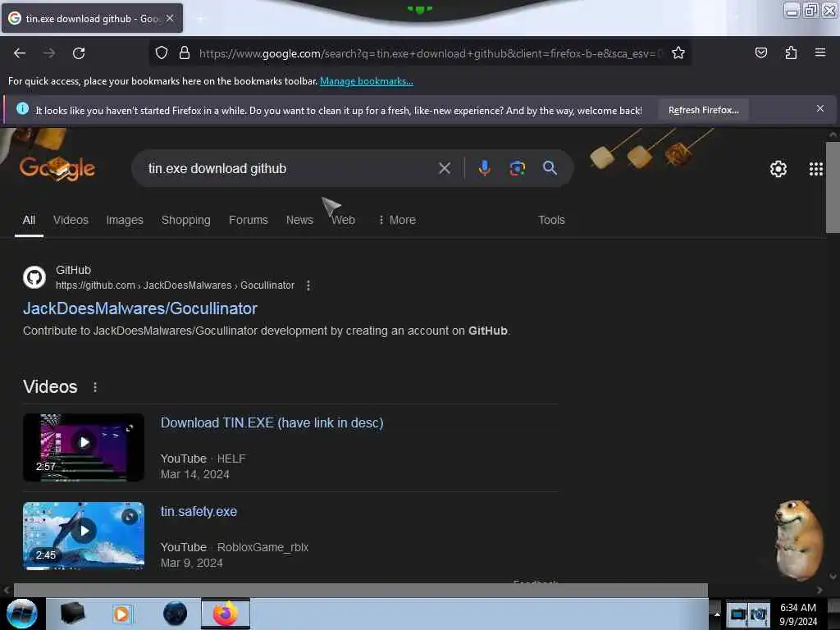The image size is (840, 630).
Task: Clear the Google search box with X
Action: pos(444,168)
